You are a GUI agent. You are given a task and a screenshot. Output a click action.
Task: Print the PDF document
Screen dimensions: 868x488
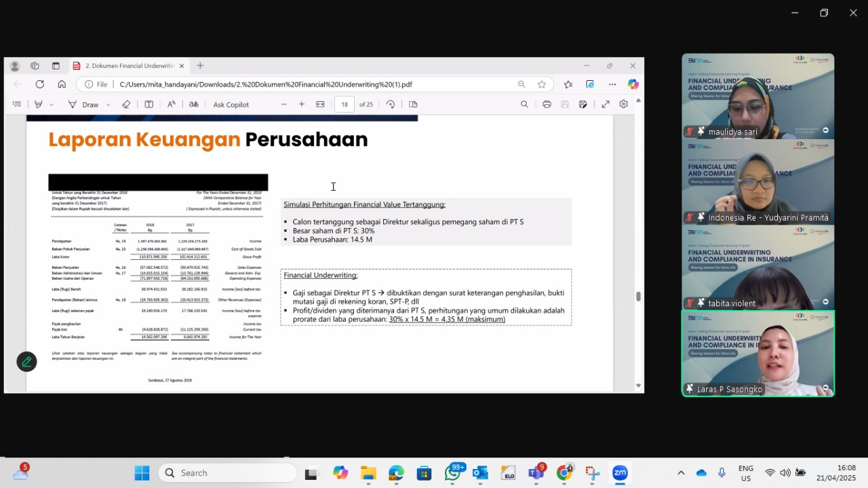tap(547, 105)
